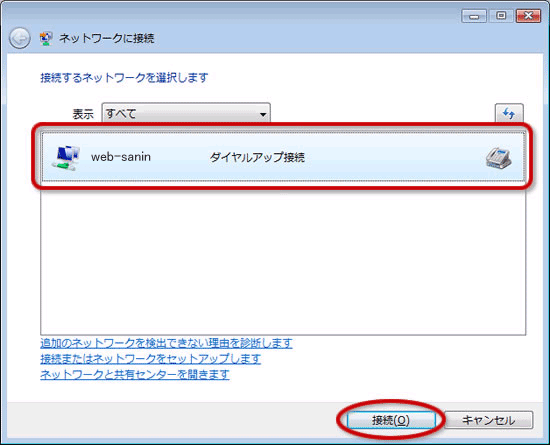550x445 pixels.
Task: Open link to diagnose undetected networks
Action: (x=166, y=343)
